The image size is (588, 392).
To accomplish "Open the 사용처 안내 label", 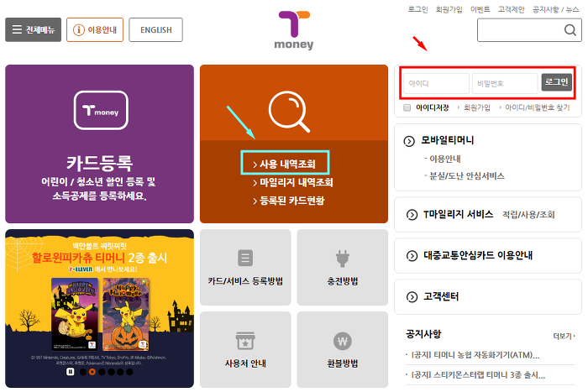I will pos(245,363).
